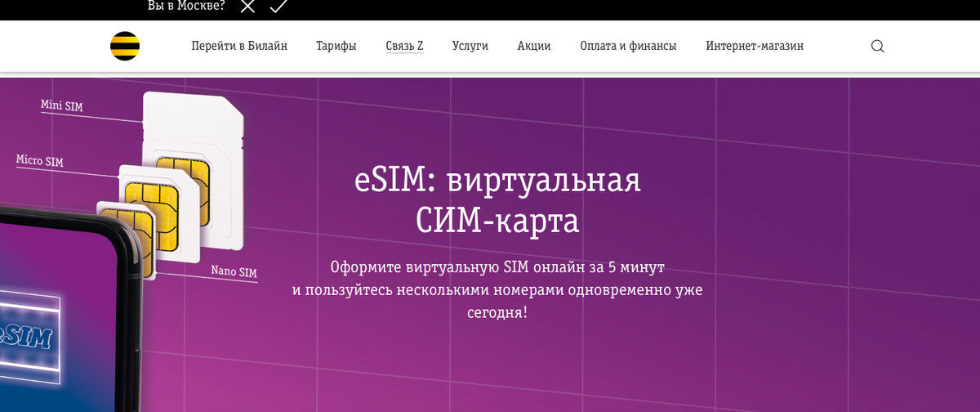Image resolution: width=980 pixels, height=412 pixels.
Task: Click the "Mini SIM" label
Action: 62,106
